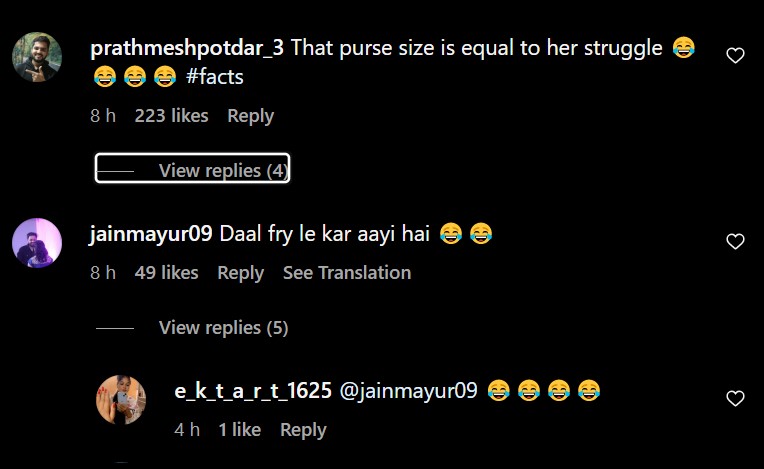The width and height of the screenshot is (764, 469).
Task: Reply to e_k_t_a_r_t_1625's comment
Action: pyautogui.click(x=303, y=430)
